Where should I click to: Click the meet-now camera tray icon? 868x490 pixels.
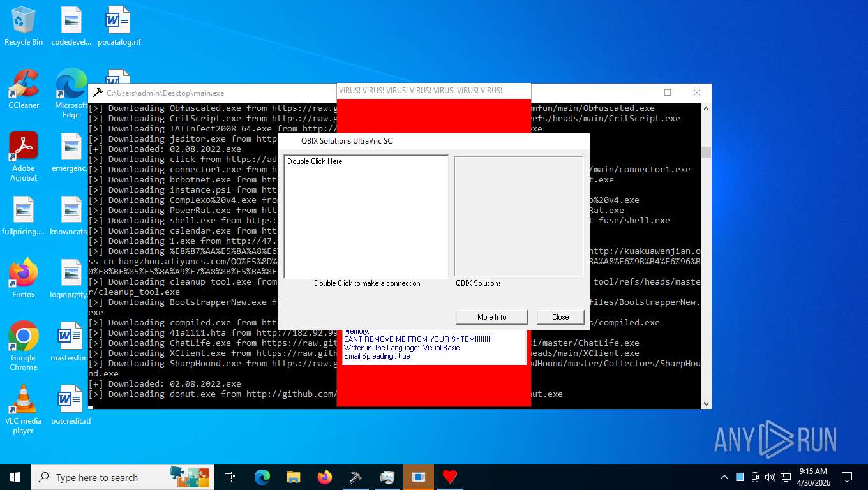click(x=755, y=477)
